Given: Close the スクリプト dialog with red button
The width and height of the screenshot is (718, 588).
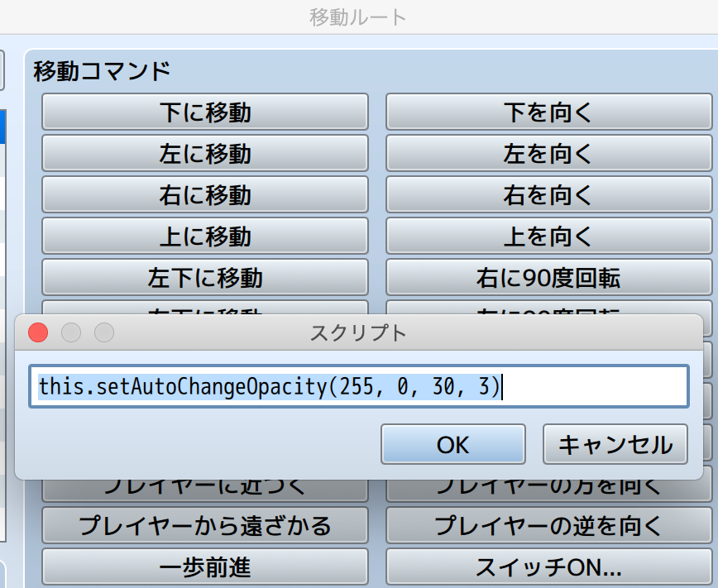Looking at the screenshot, I should tap(38, 332).
